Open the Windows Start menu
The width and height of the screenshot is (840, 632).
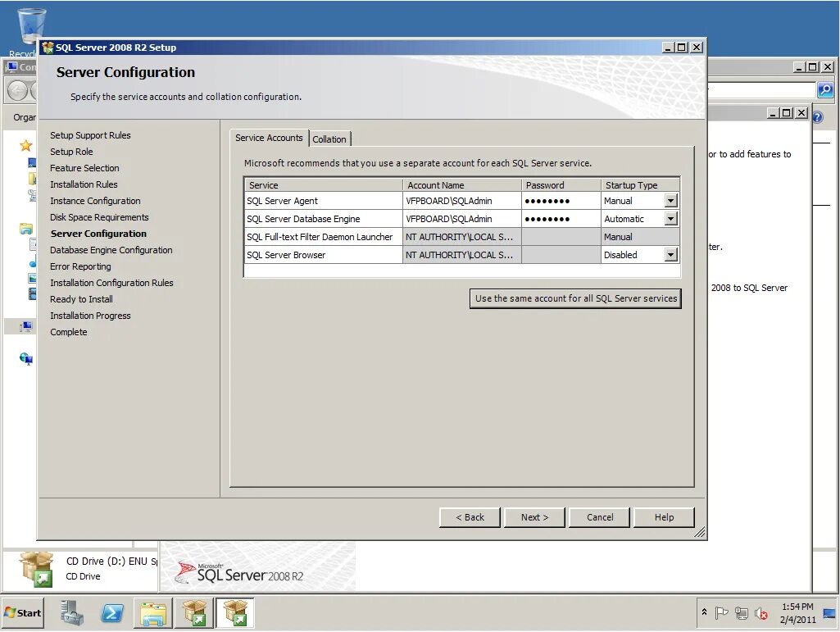click(x=22, y=613)
